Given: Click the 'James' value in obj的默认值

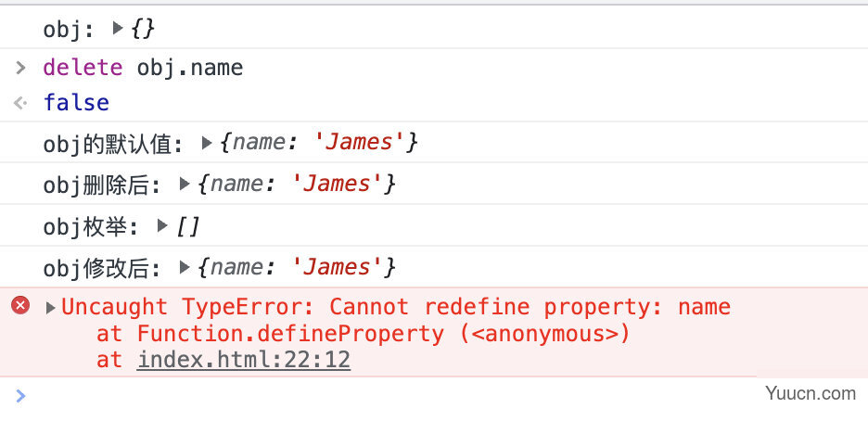Looking at the screenshot, I should point(359,143).
